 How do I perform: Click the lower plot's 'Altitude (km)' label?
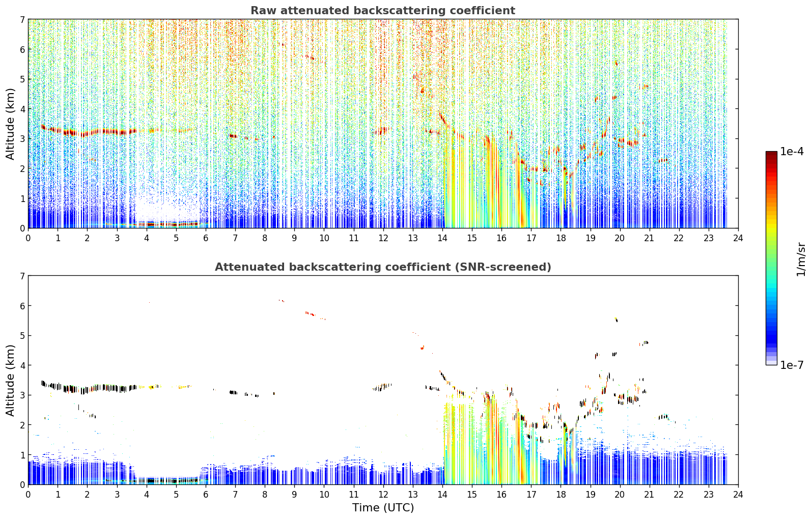pyautogui.click(x=11, y=380)
